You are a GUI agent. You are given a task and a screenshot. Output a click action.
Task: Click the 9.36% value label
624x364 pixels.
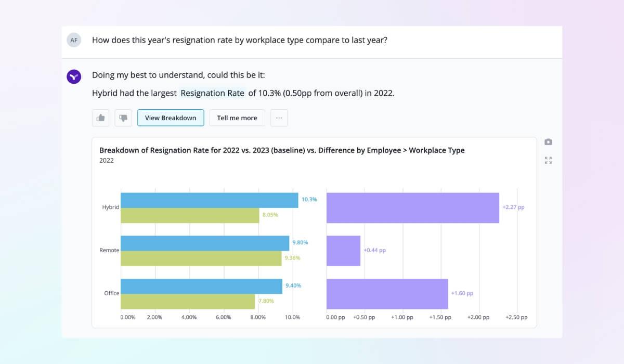[x=292, y=258]
